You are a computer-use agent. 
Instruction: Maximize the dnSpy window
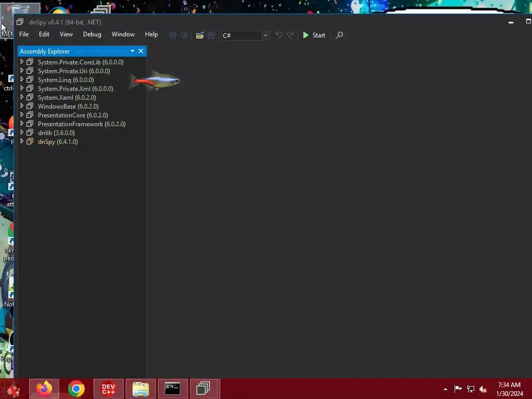click(528, 21)
